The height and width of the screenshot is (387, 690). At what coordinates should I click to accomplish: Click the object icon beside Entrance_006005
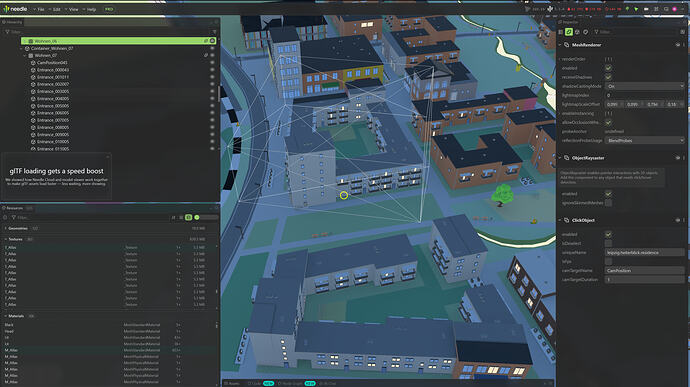coord(33,113)
